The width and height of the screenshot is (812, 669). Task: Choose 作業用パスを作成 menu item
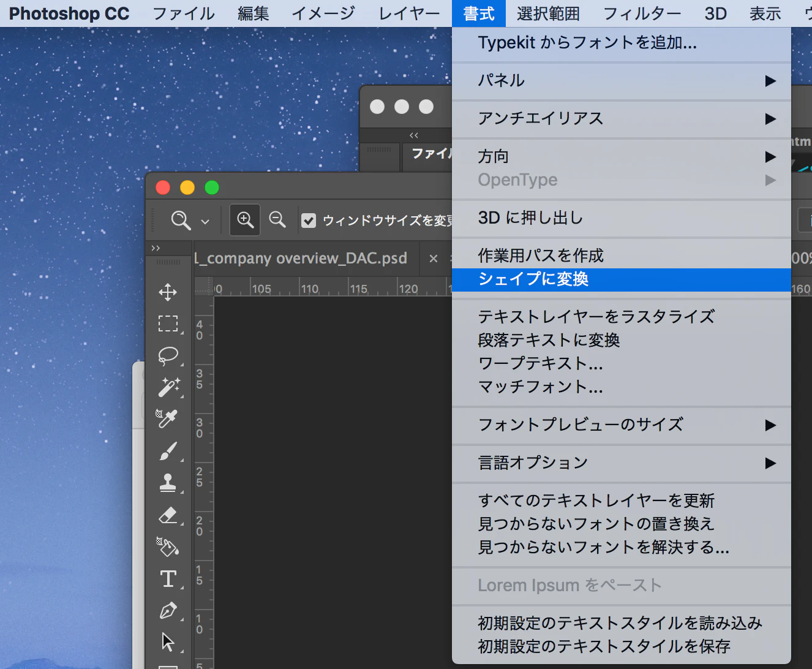point(622,255)
